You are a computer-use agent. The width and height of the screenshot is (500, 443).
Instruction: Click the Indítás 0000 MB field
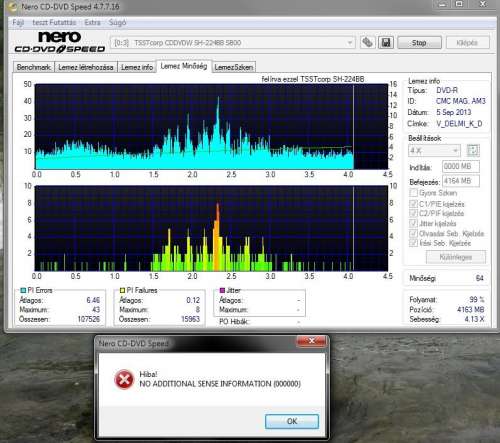coord(461,166)
